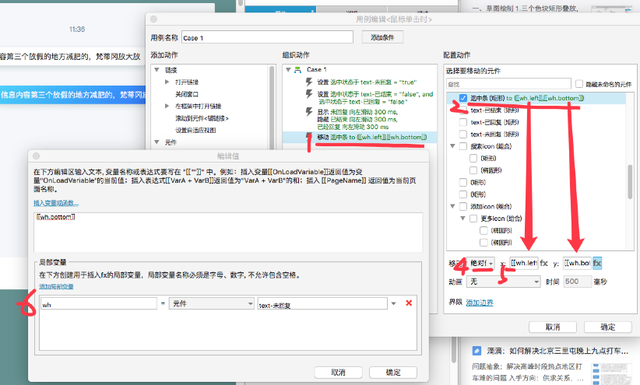Screen dimensions: 640x385
Task: Open the 插入变量或函数 link
Action: (56, 203)
